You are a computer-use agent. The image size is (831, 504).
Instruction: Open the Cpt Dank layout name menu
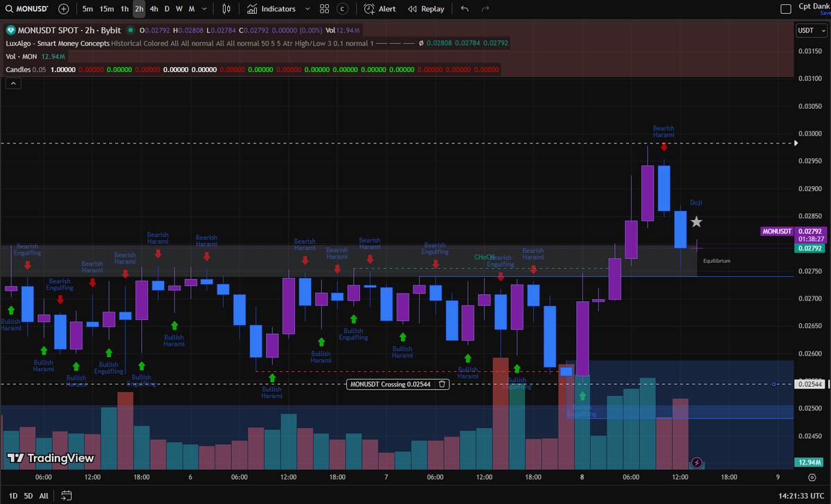tap(814, 6)
